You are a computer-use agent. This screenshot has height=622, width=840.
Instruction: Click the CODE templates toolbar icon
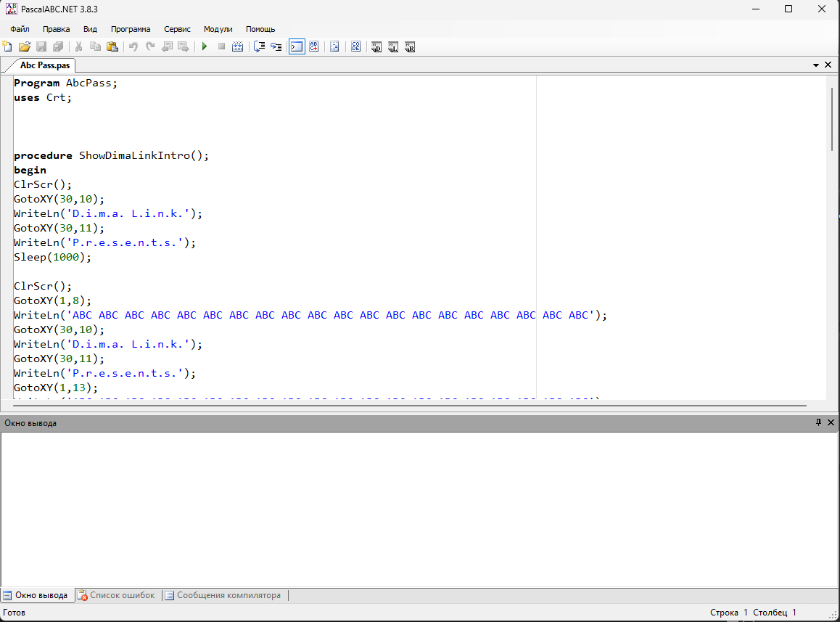[355, 46]
